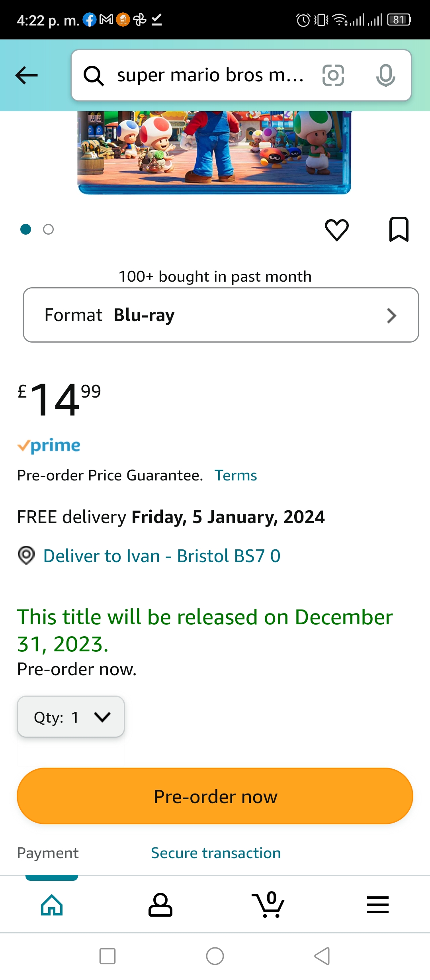Change delivery address Deliver to Ivan

162,556
